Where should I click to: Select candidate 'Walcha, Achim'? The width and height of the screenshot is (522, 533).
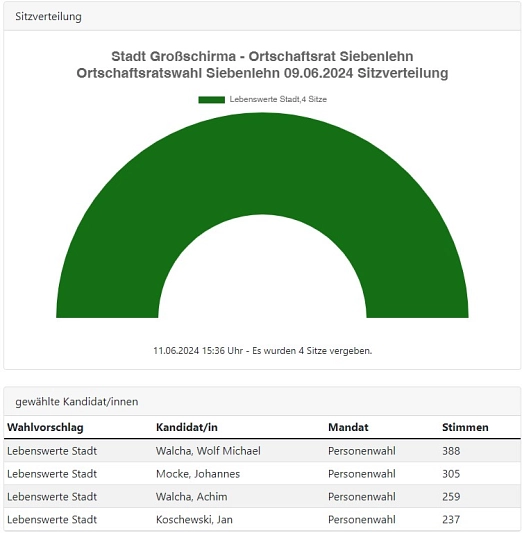pos(191,496)
